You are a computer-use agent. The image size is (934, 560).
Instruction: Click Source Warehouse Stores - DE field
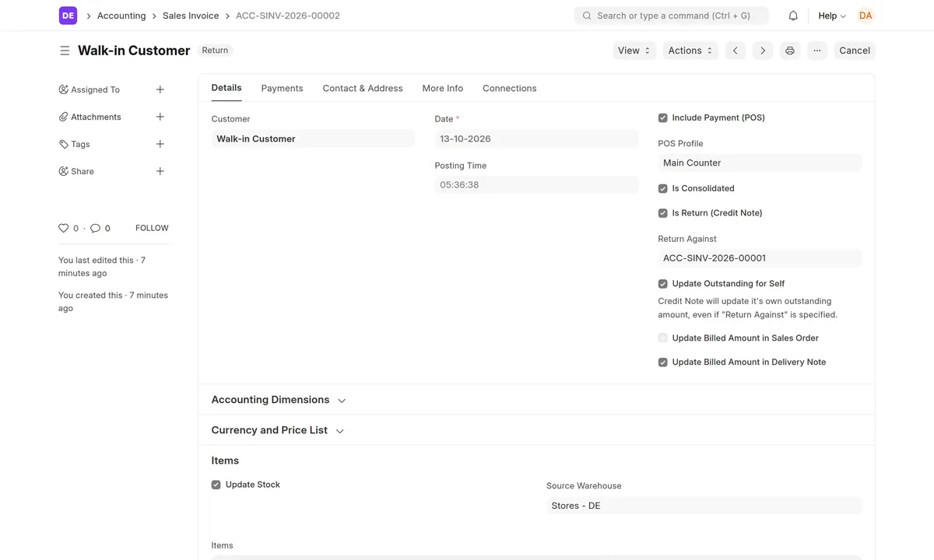[x=704, y=506]
